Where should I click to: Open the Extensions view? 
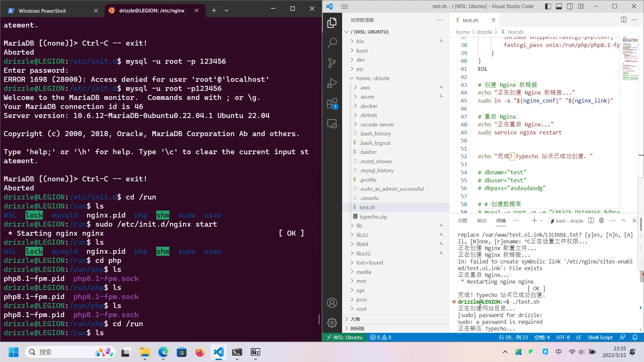pyautogui.click(x=332, y=104)
